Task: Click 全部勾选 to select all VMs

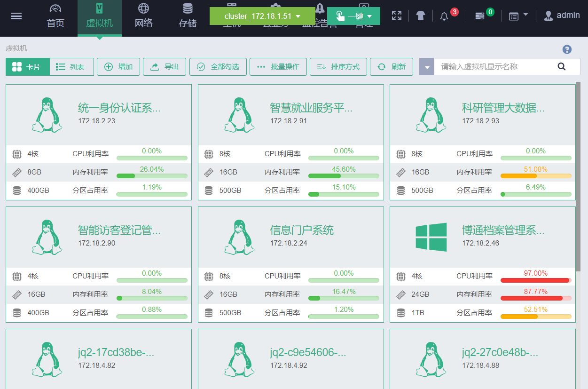Action: [218, 67]
